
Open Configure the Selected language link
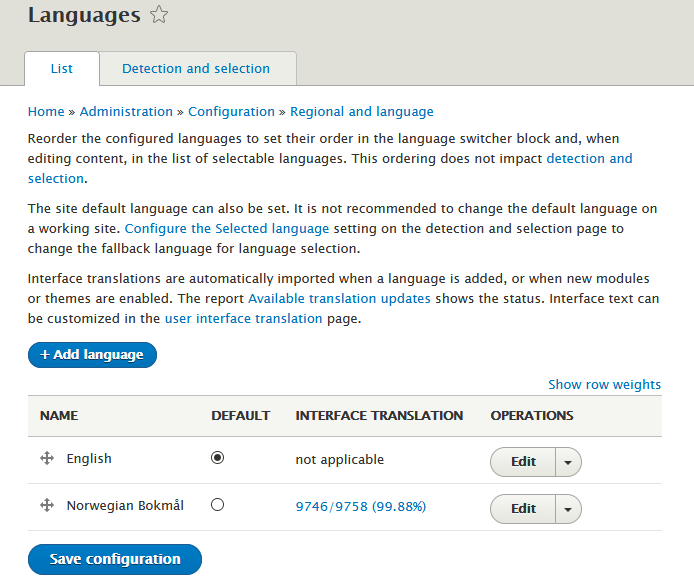coord(227,228)
